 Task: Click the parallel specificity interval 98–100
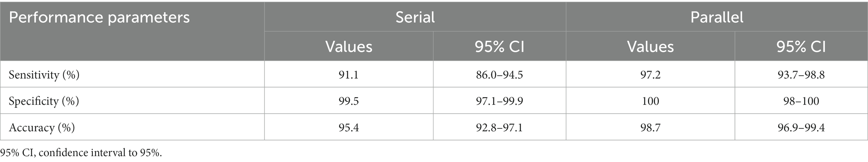[x=801, y=101]
